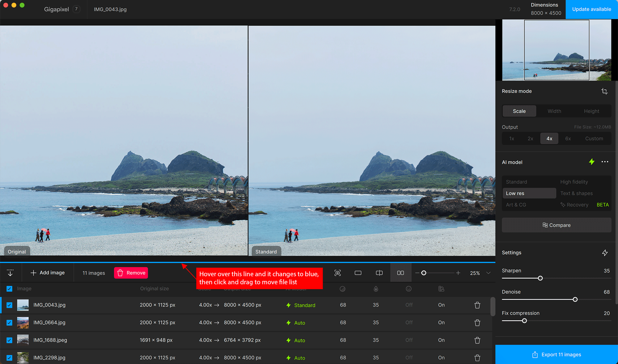Screen dimensions: 618x364
Task: Choose the 4x output scale
Action: click(x=549, y=139)
